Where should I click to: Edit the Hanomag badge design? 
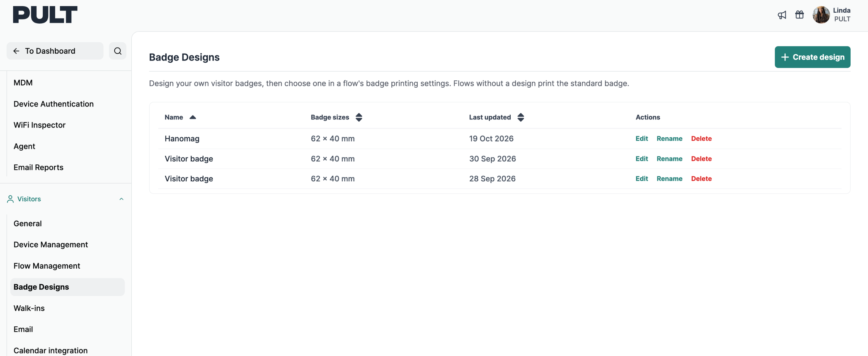(x=642, y=139)
